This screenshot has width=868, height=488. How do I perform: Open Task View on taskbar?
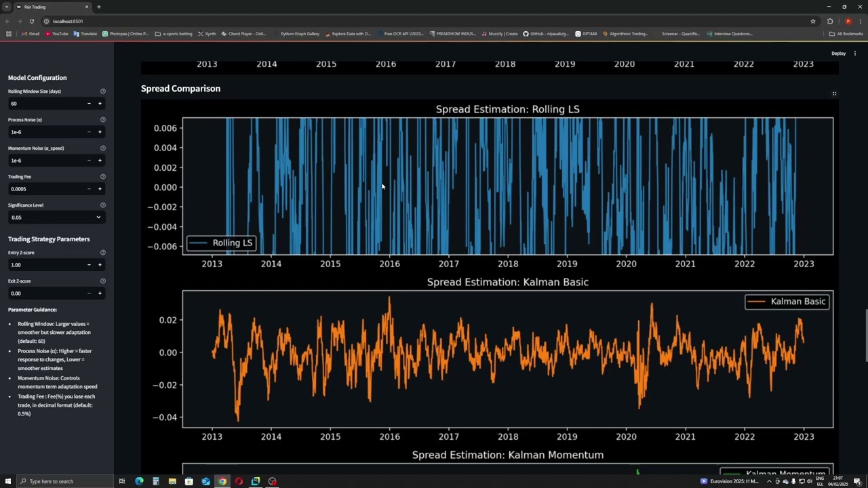122,481
